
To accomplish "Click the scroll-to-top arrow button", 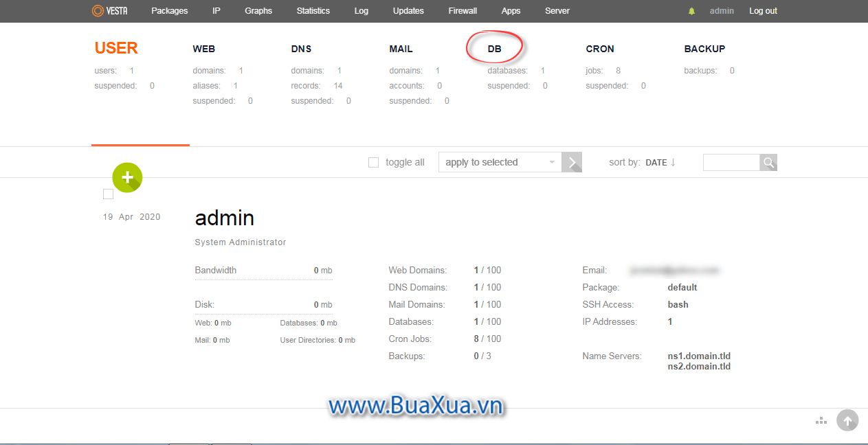I will 847,420.
